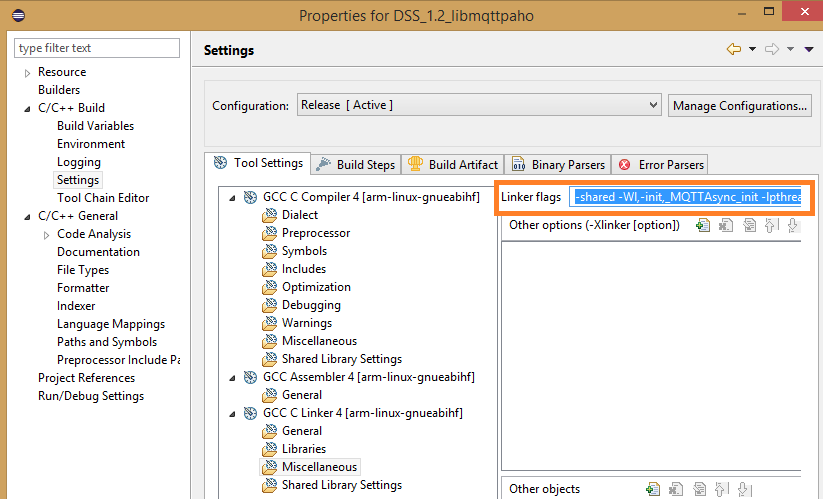The image size is (823, 499).
Task: Click the back navigation arrow icon
Action: 734,49
